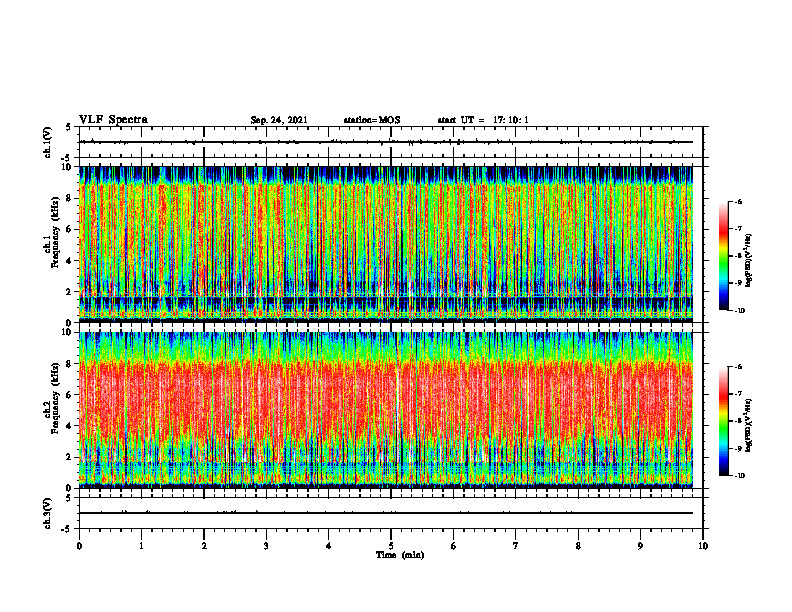Click the time axis tick label "1"
792x612 pixels.
[141, 546]
